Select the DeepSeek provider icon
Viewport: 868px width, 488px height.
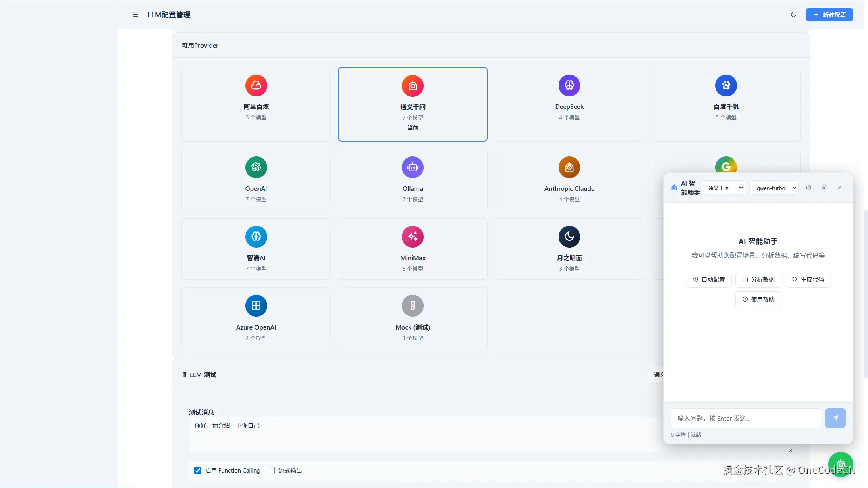pyautogui.click(x=569, y=86)
